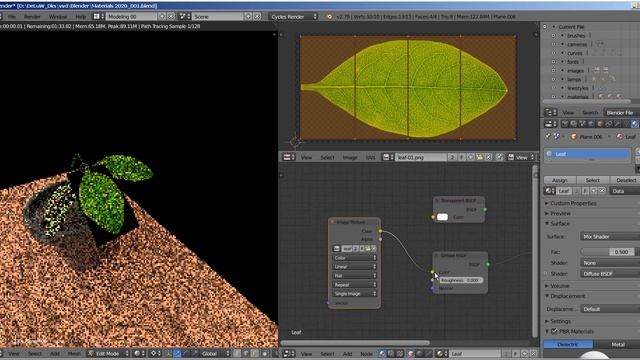The image size is (640, 360).
Task: Enable the rotate manipulator
Action: (x=186, y=353)
